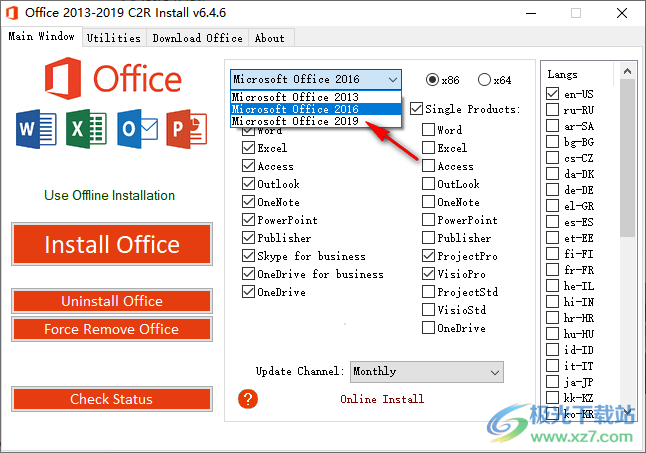The image size is (646, 453).
Task: Check the bg-BG language checkbox
Action: (552, 141)
